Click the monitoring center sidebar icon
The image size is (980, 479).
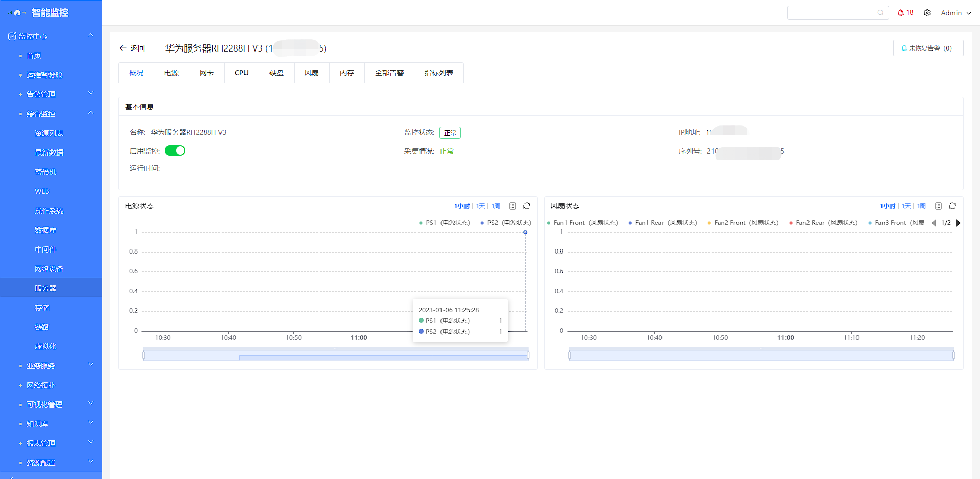12,36
